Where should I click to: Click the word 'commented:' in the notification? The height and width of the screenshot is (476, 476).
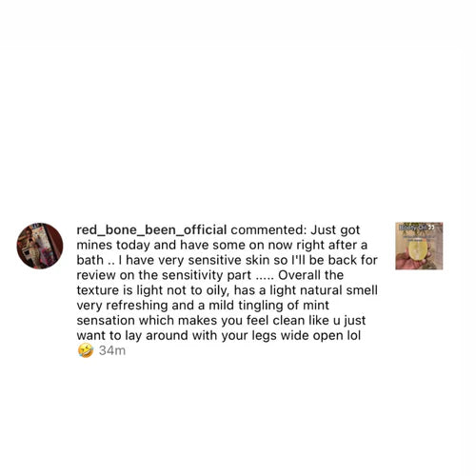(x=268, y=230)
